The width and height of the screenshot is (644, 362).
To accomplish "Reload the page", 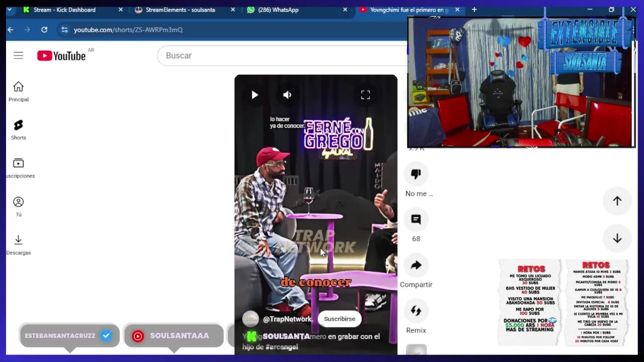I will coord(44,30).
